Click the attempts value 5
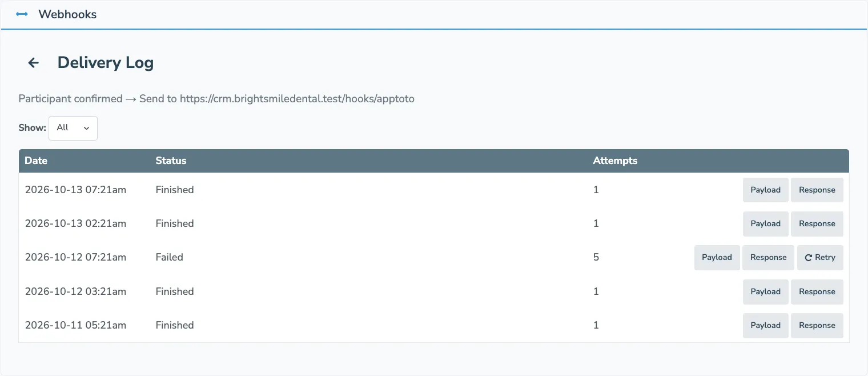Image resolution: width=868 pixels, height=376 pixels. (596, 257)
